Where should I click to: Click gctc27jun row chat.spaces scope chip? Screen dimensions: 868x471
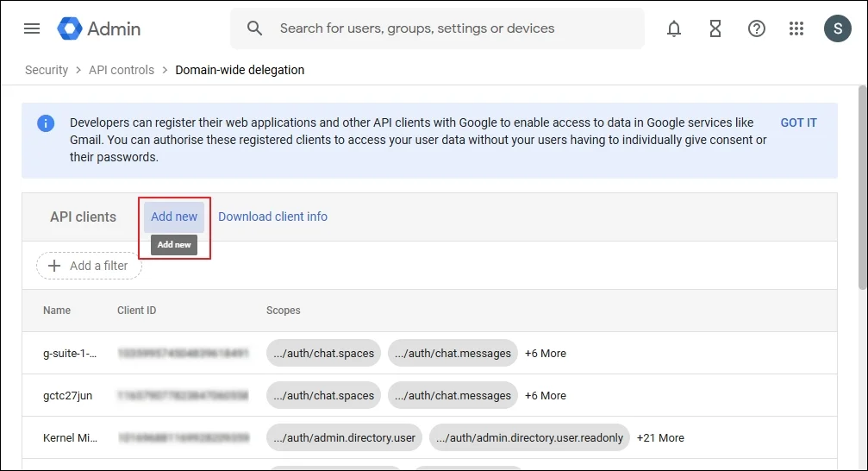pos(323,396)
